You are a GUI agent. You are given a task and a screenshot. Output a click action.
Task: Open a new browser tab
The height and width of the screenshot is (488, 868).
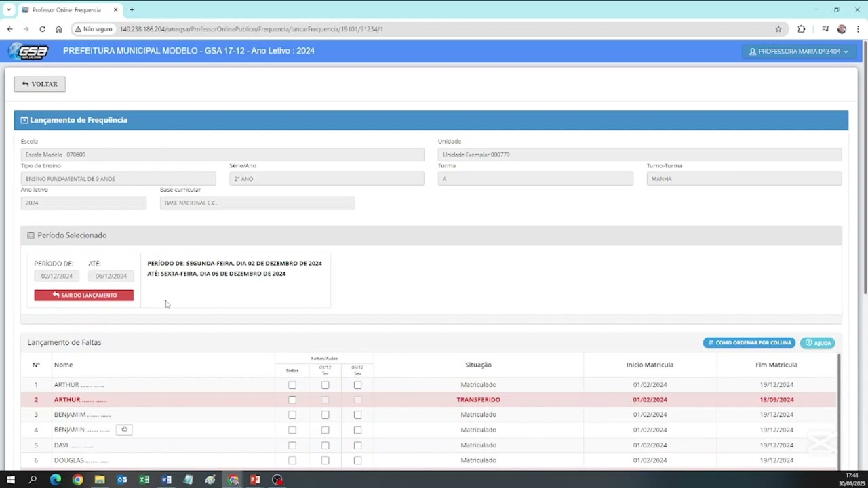pos(132,9)
